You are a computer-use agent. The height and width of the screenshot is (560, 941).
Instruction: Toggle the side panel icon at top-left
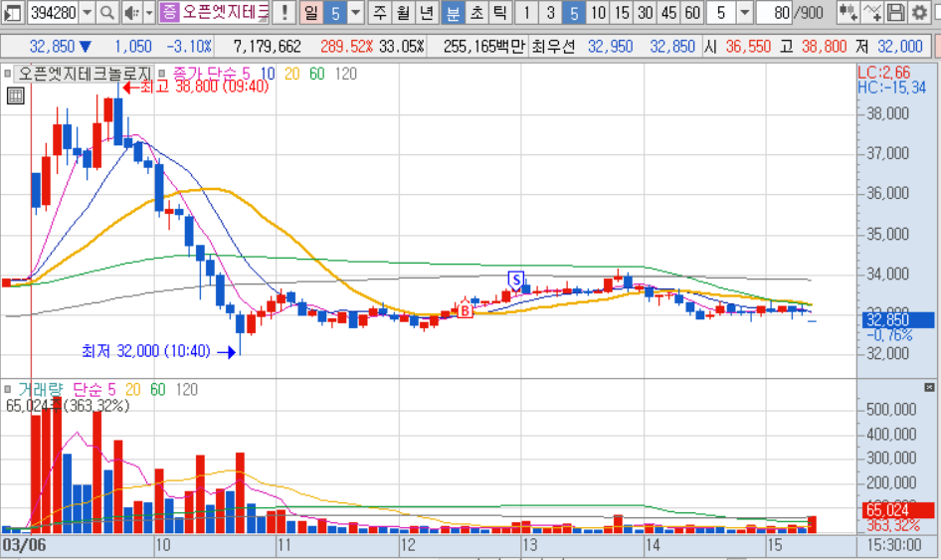coord(13,12)
